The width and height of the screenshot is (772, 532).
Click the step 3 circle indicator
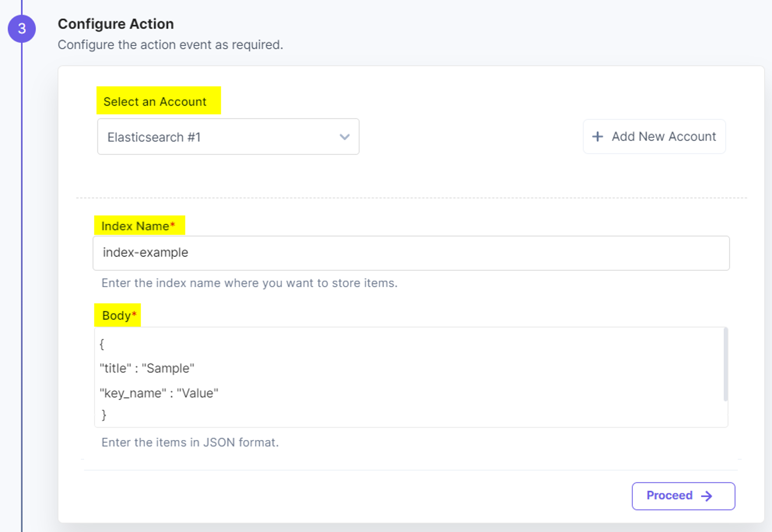tap(22, 29)
